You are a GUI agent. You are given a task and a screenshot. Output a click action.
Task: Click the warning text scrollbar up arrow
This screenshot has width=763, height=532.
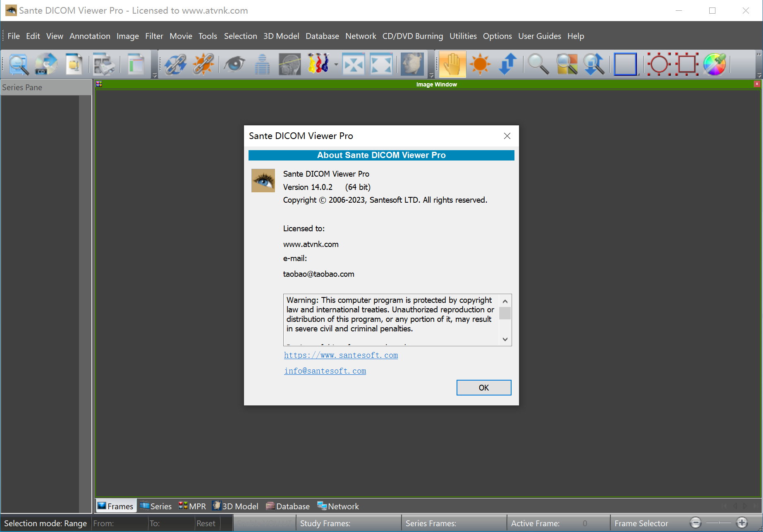point(505,301)
